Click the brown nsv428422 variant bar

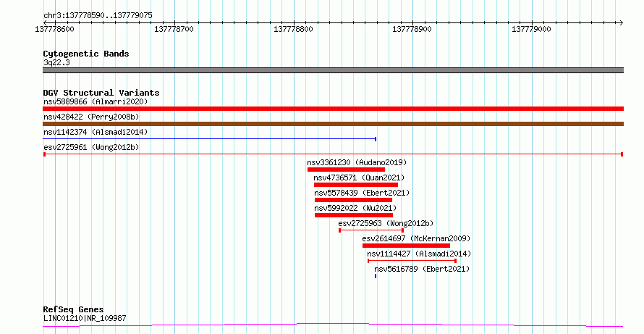tap(333, 124)
